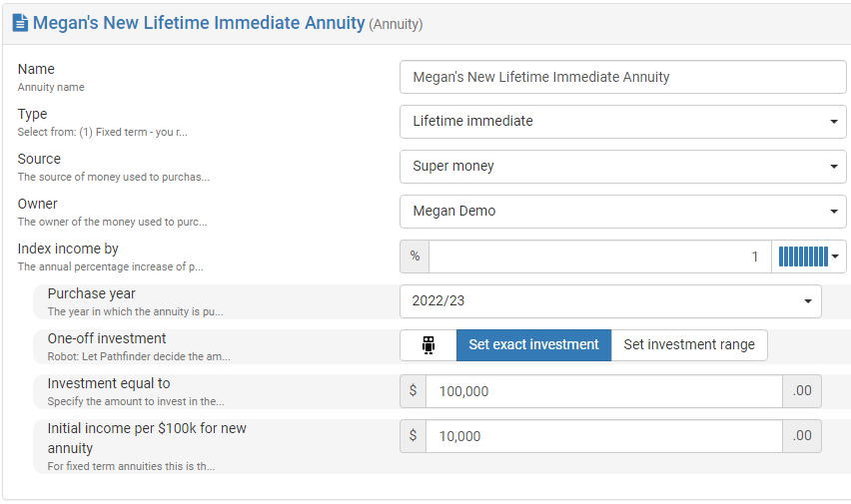Expand the Source dropdown showing Super money

pyautogui.click(x=623, y=167)
